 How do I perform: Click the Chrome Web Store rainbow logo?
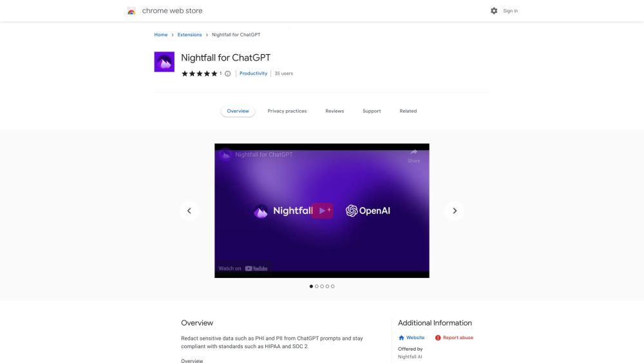[x=131, y=11]
